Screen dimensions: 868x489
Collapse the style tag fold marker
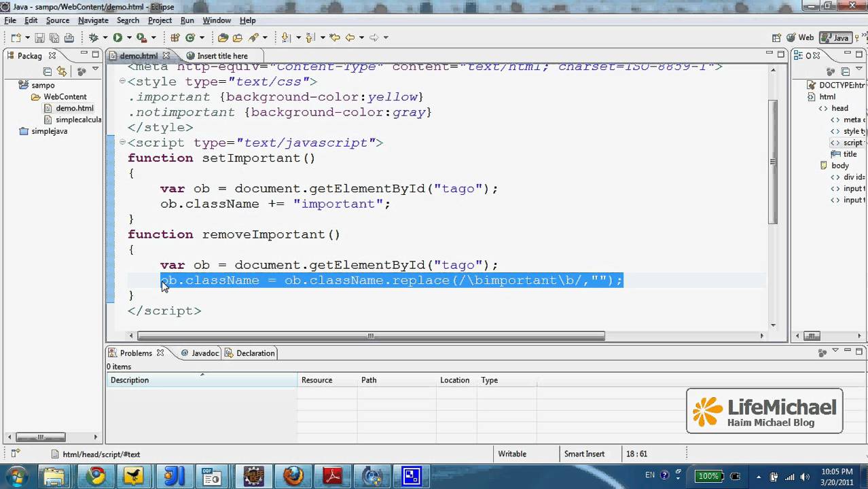[122, 81]
